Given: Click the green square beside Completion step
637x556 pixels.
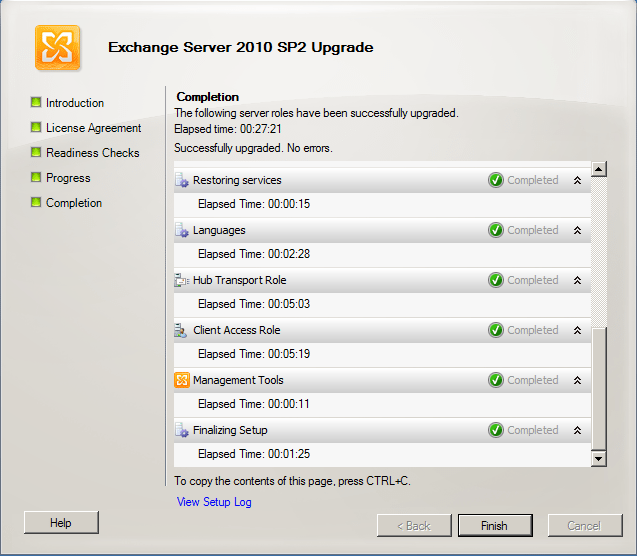Looking at the screenshot, I should (36, 202).
